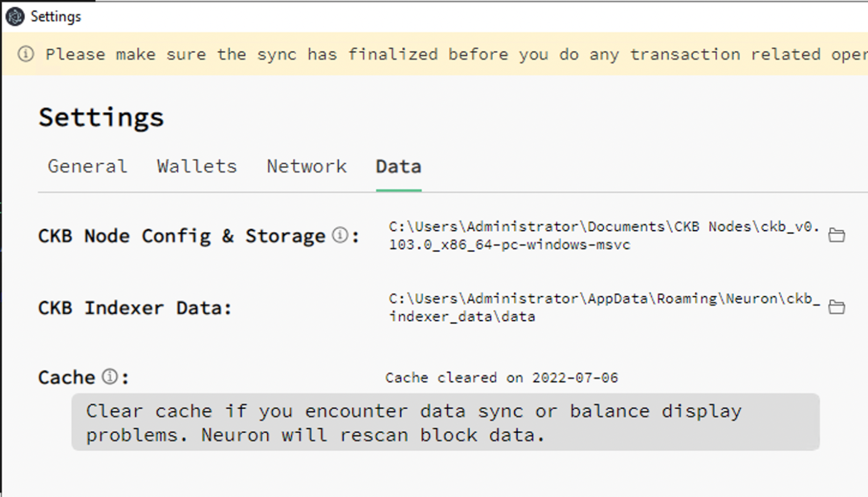Click the CKB Indexer Data label
868x497 pixels.
click(135, 308)
